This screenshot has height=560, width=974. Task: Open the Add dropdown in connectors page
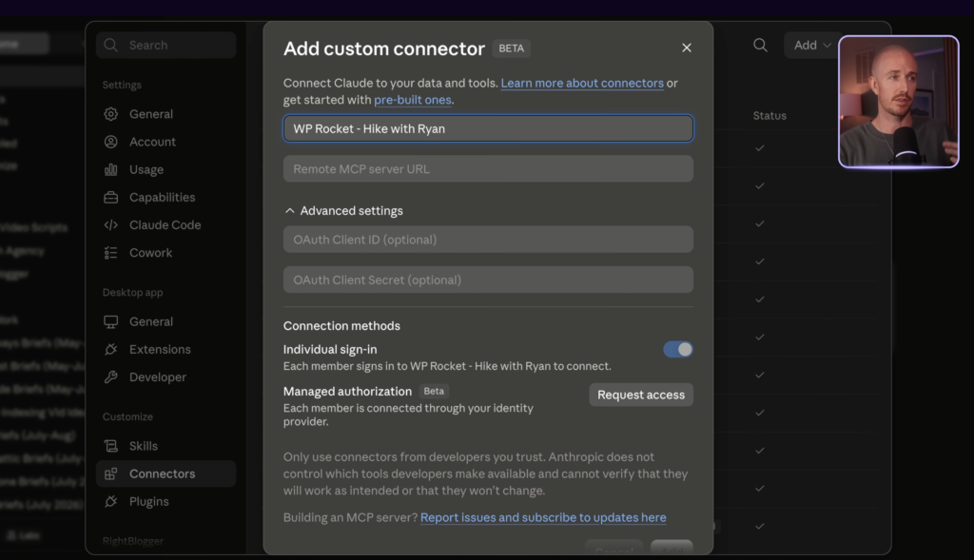(x=812, y=46)
